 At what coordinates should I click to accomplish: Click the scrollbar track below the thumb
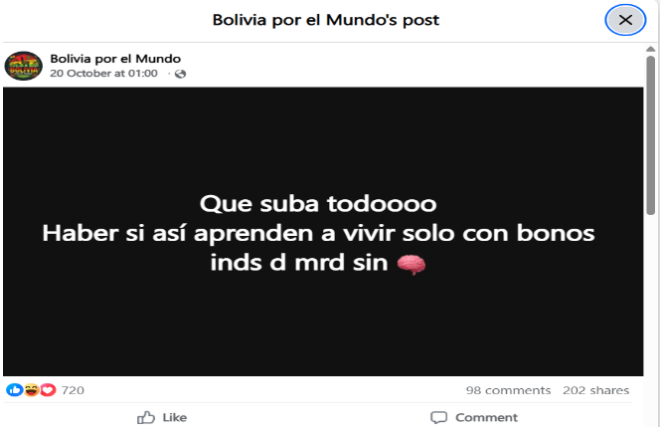[651, 320]
